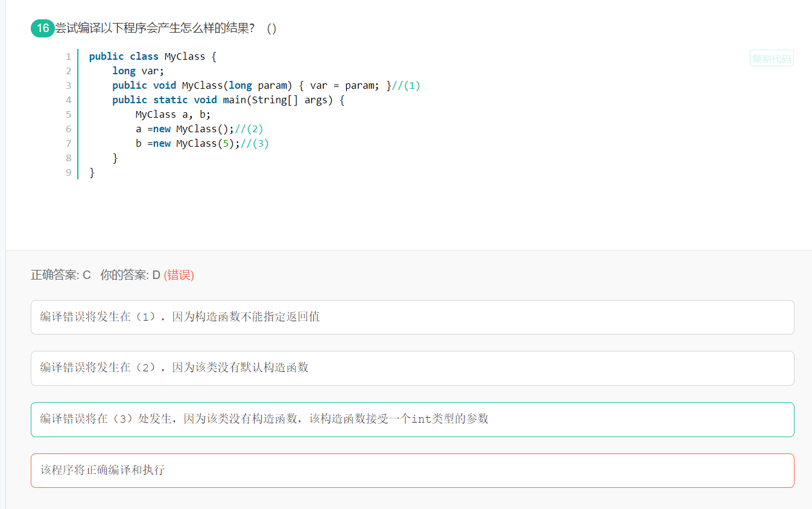Click the red (错误) status text
812x509 pixels.
(179, 275)
